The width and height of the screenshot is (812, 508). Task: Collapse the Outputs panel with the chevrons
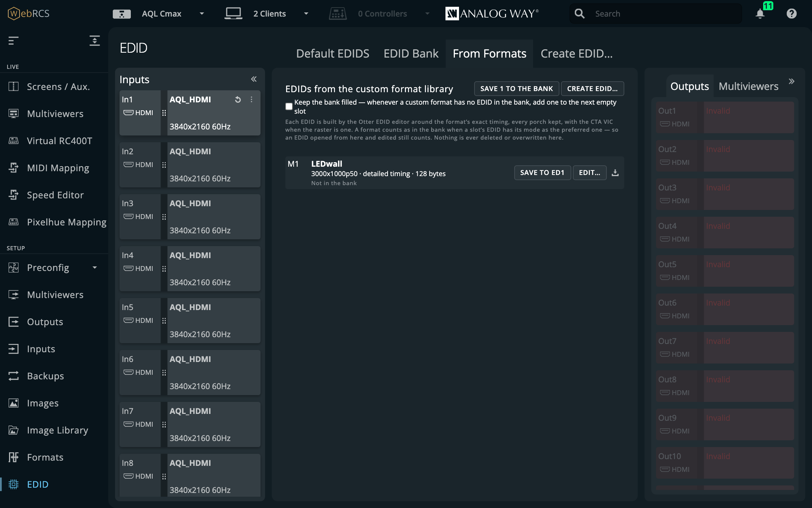pos(792,81)
